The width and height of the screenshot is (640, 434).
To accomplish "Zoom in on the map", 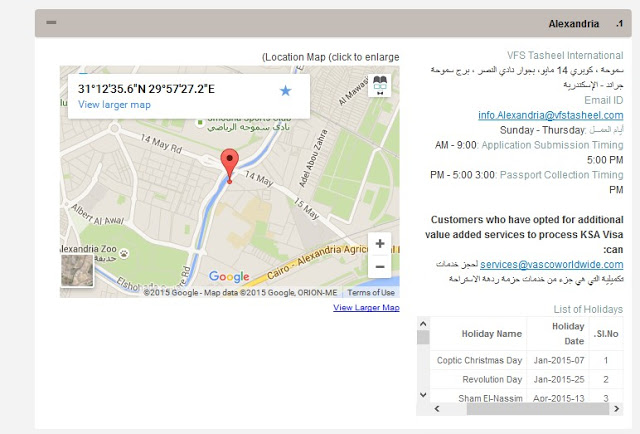I will point(380,244).
